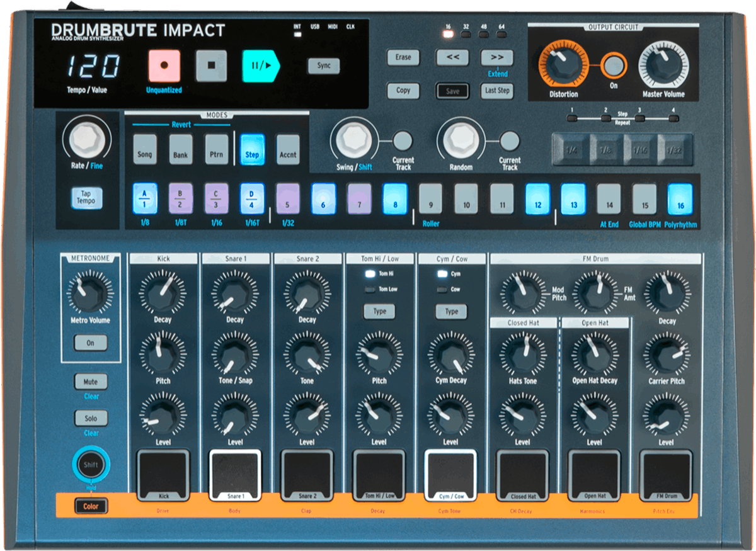Save the pattern with Save button
Viewport: 756px width, 551px height.
coord(452,91)
